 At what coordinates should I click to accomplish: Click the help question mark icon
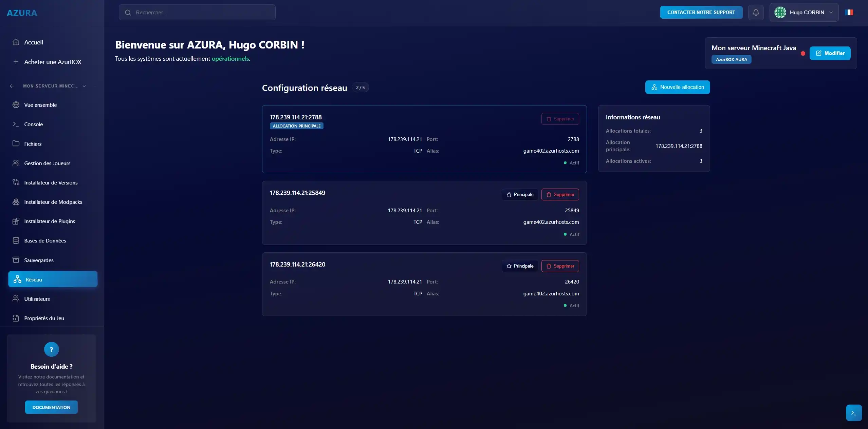(x=51, y=349)
